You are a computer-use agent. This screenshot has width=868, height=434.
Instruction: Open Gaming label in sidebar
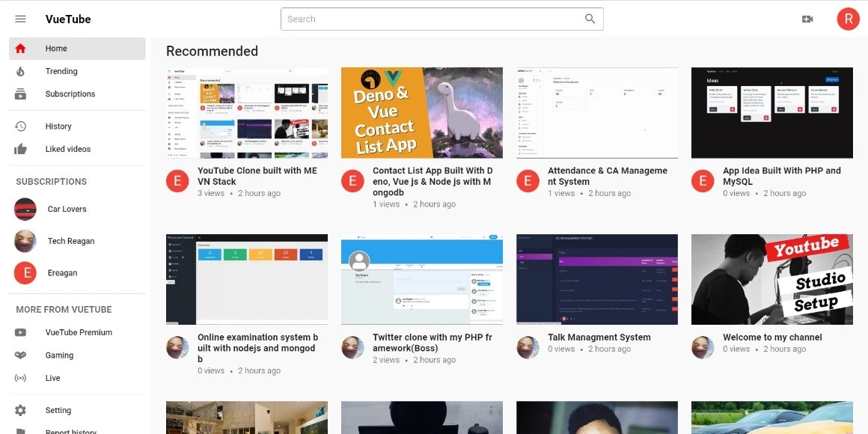click(x=59, y=355)
